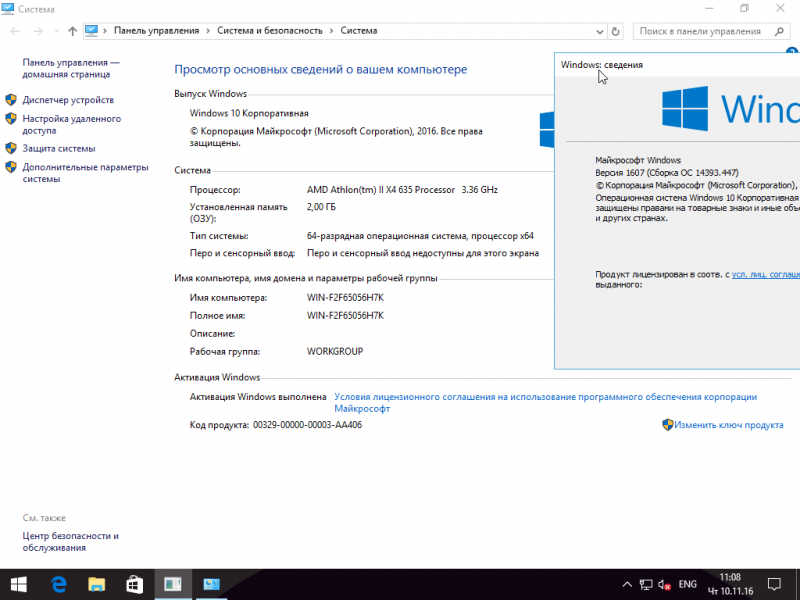Click the computer icon in the address bar
This screenshot has height=600, width=800.
coord(91,31)
